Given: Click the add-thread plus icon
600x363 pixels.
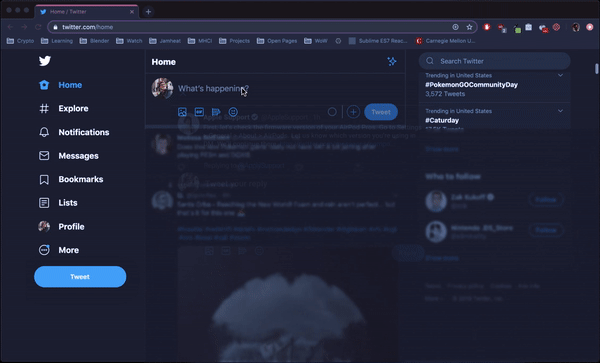Looking at the screenshot, I should click(353, 112).
